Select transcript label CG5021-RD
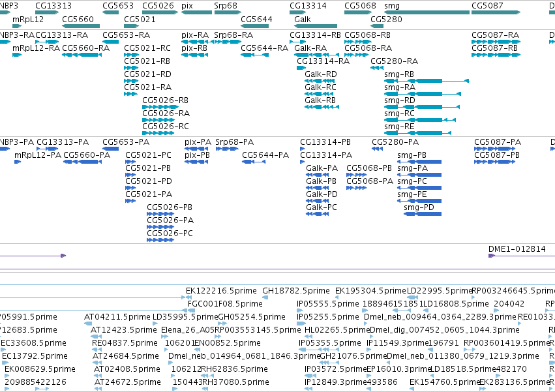555x392 pixels. 147,74
